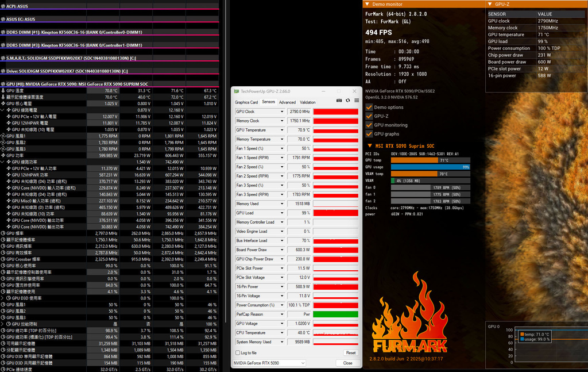Uncheck the FurMark GPU-Z checkbox
The height and width of the screenshot is (372, 588).
tap(369, 116)
